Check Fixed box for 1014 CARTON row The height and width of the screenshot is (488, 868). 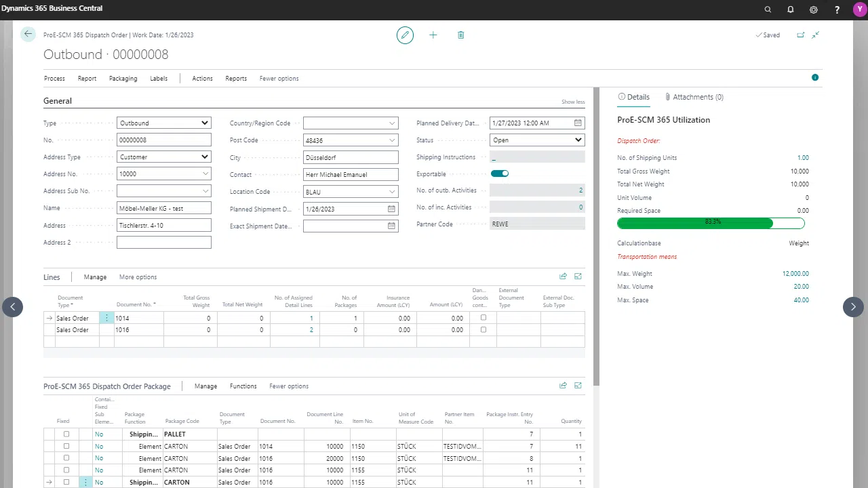(x=66, y=447)
